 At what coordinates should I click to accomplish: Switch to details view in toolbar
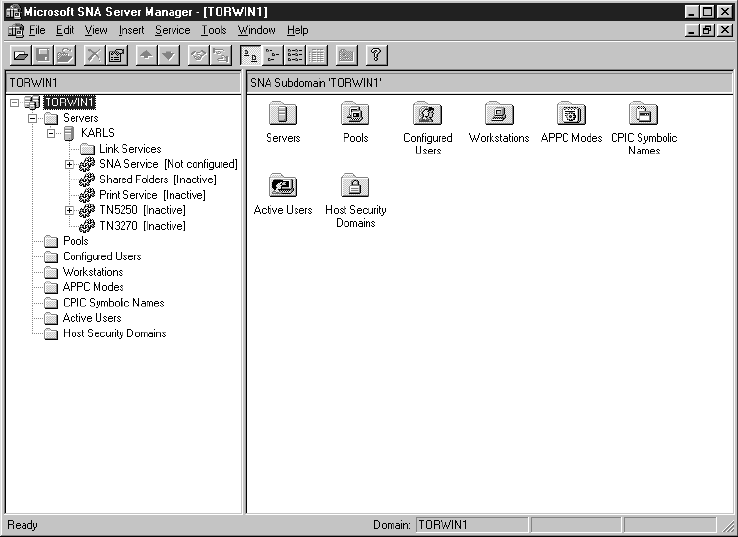316,56
